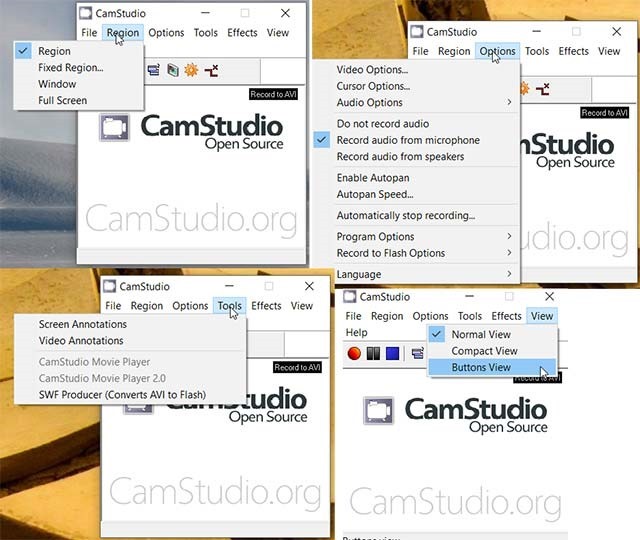Viewport: 640px width, 540px height.
Task: Select CamStudio Movie Player entry
Action: (x=130, y=362)
